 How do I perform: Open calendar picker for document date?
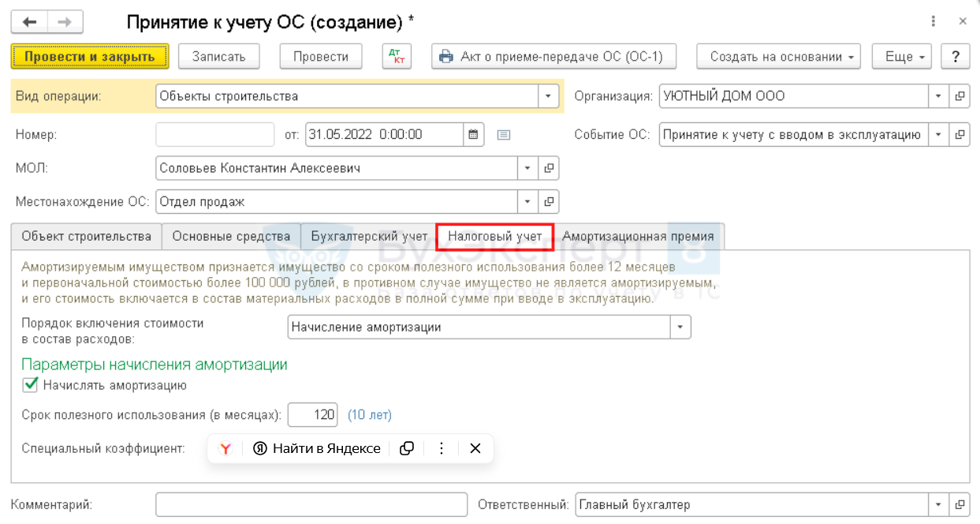[x=473, y=134]
